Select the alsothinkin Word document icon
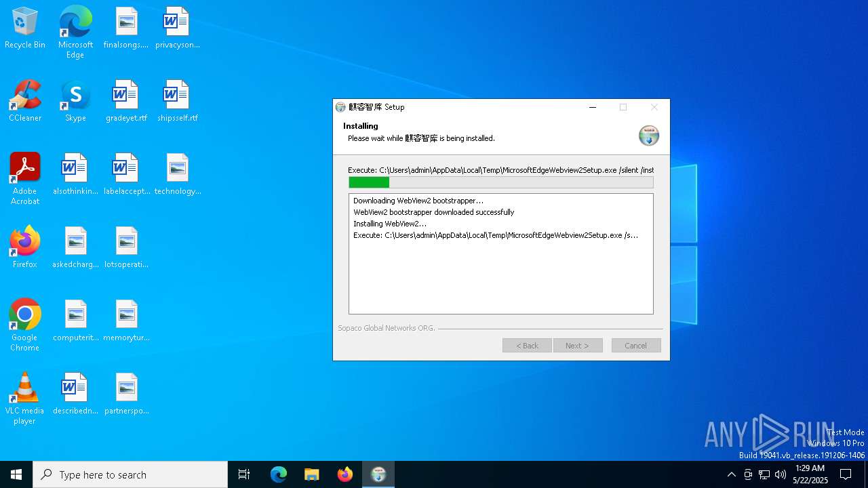This screenshot has width=868, height=488. click(75, 174)
